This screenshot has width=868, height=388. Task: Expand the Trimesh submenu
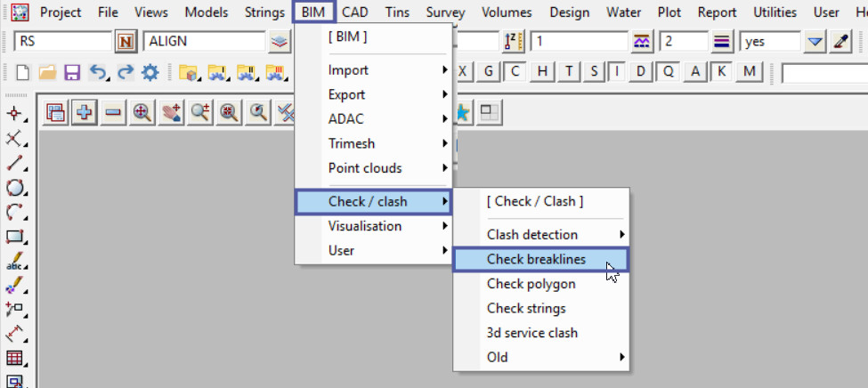coord(374,143)
